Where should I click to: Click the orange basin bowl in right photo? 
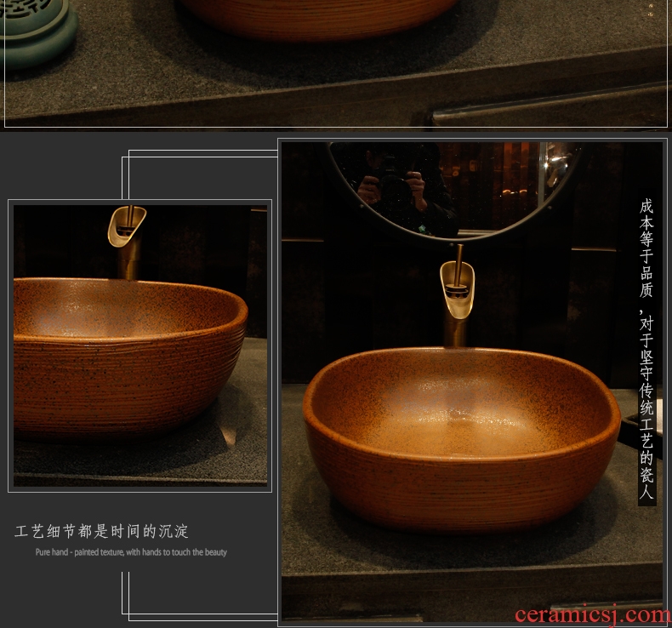[x=461, y=434]
